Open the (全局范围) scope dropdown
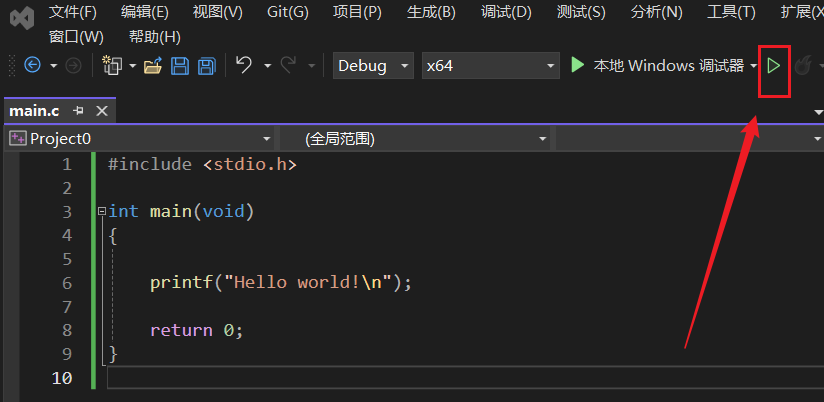The height and width of the screenshot is (402, 824). point(415,139)
